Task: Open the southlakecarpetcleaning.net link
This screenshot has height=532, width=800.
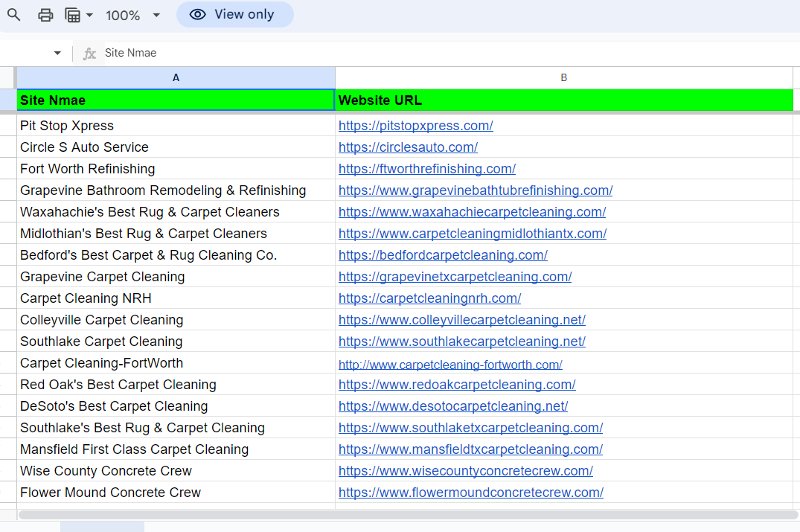Action: (461, 342)
